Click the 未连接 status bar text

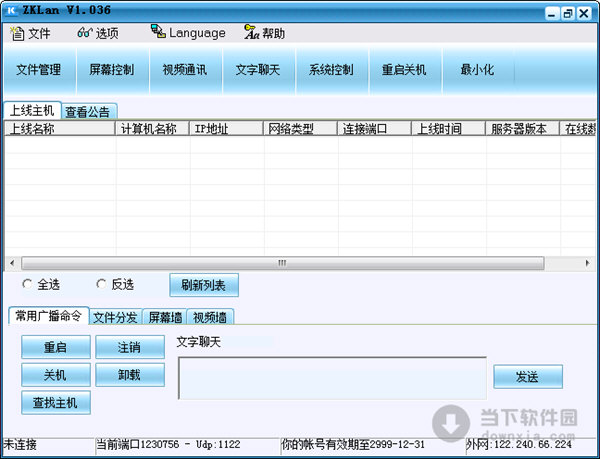coord(20,444)
